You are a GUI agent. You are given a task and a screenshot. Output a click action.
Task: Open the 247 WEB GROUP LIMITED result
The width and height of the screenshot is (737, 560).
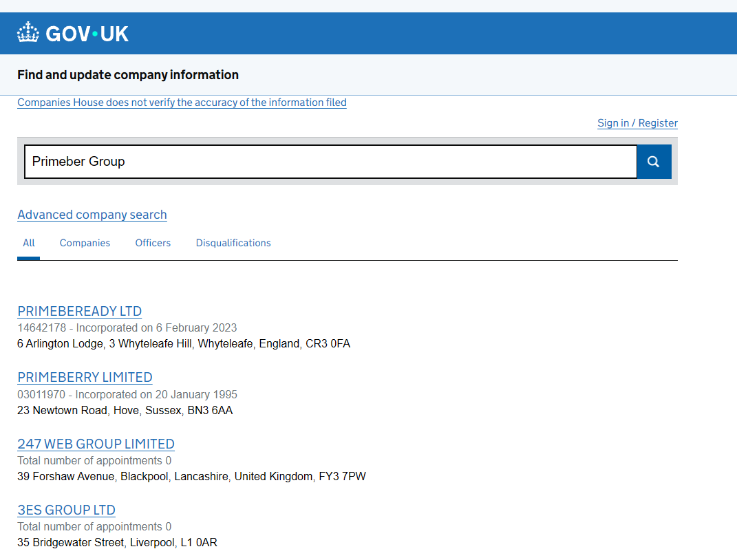96,444
